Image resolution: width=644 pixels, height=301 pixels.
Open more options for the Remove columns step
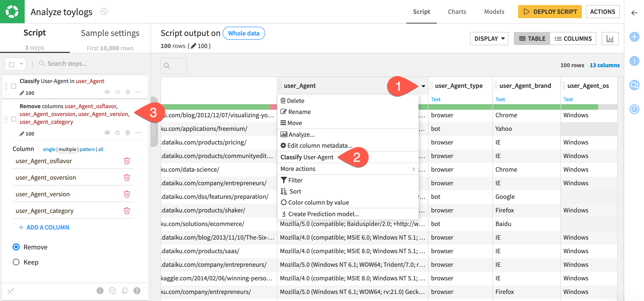pos(138,133)
